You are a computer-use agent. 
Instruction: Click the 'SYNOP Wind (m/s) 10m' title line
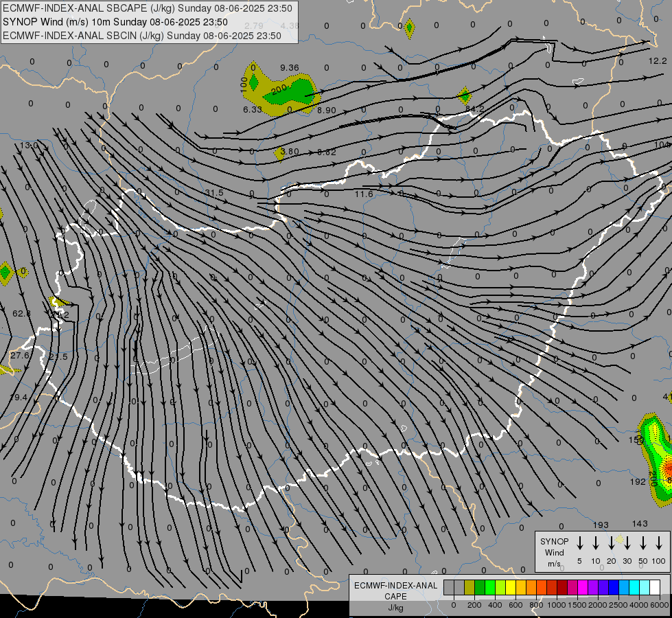[115, 22]
